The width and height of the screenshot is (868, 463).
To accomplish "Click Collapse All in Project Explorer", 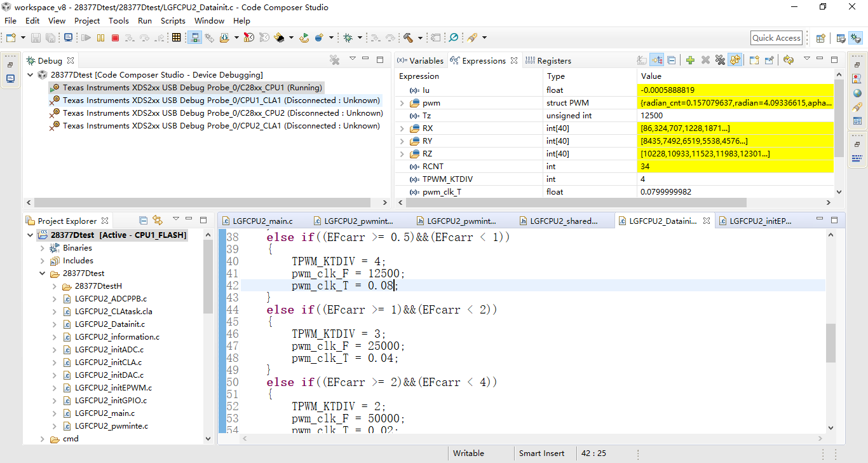I will [144, 221].
